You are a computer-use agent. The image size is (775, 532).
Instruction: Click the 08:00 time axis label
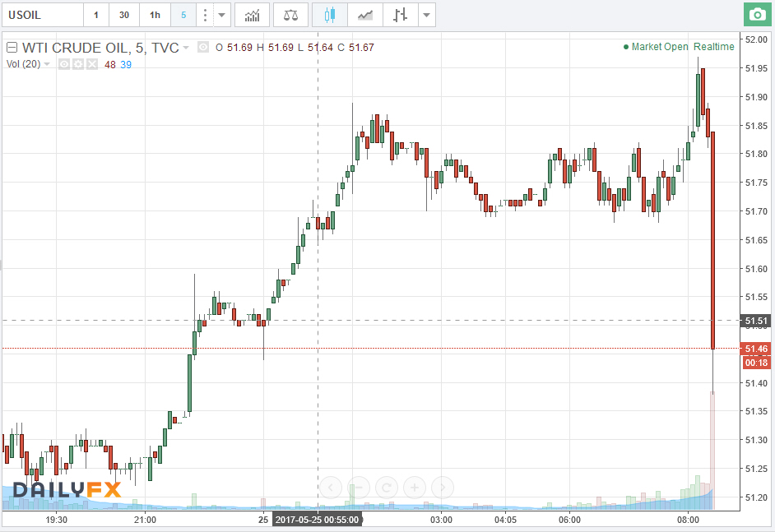click(688, 520)
